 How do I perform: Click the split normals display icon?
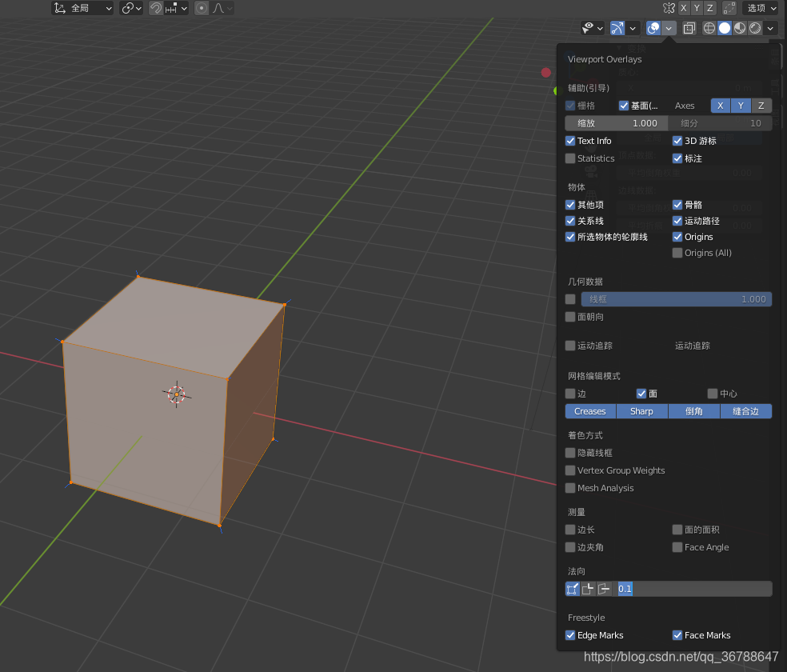(x=588, y=589)
